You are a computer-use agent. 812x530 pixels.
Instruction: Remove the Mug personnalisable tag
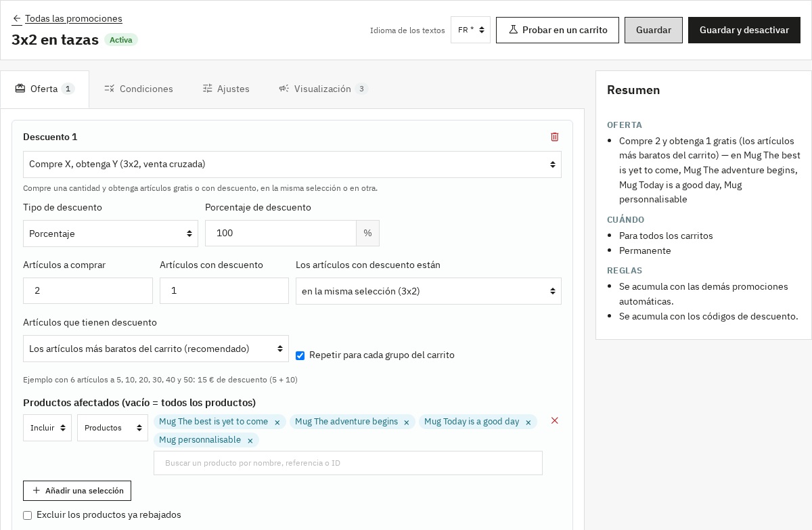click(250, 441)
